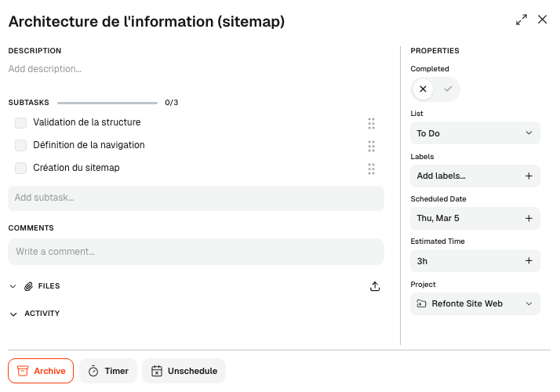
Task: Click drag handle for Création du sitemap
Action: tap(371, 169)
